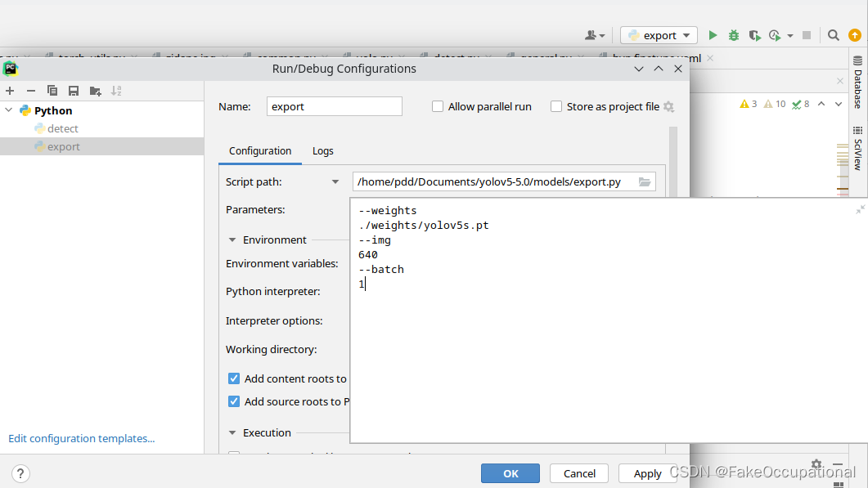Save configuration icon in toolbar
The width and height of the screenshot is (868, 488).
click(73, 91)
